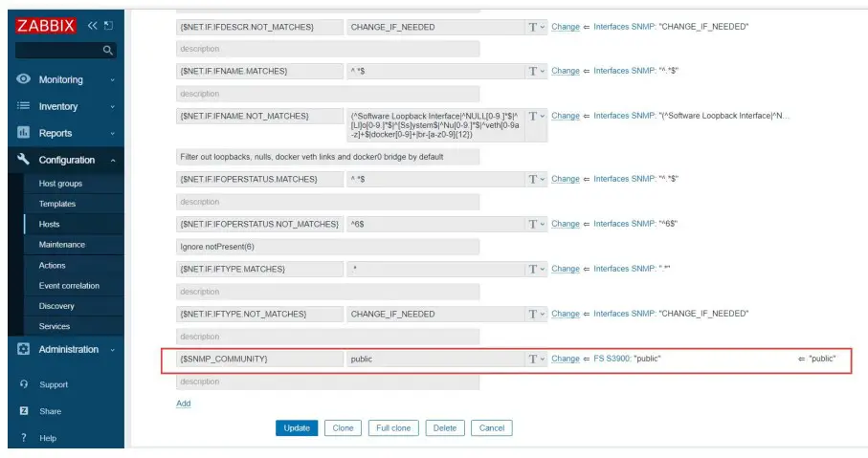Open type dropdown for IFTYPE.NOT_MATCHES macro
Screen dimensions: 868x458
pyautogui.click(x=536, y=315)
